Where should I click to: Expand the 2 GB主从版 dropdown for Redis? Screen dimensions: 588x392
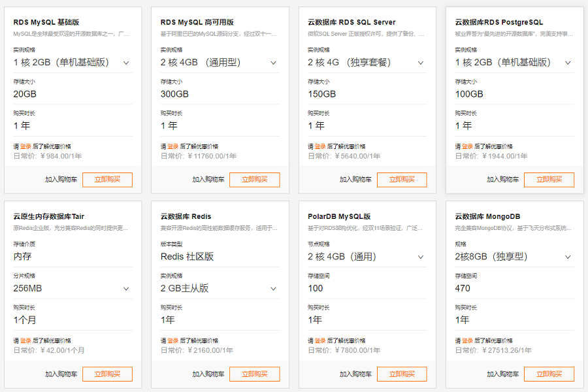(220, 289)
